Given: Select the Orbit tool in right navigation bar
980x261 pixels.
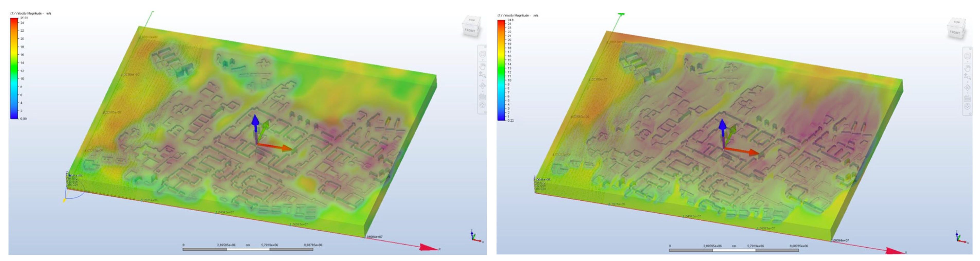Looking at the screenshot, I should 968,88.
